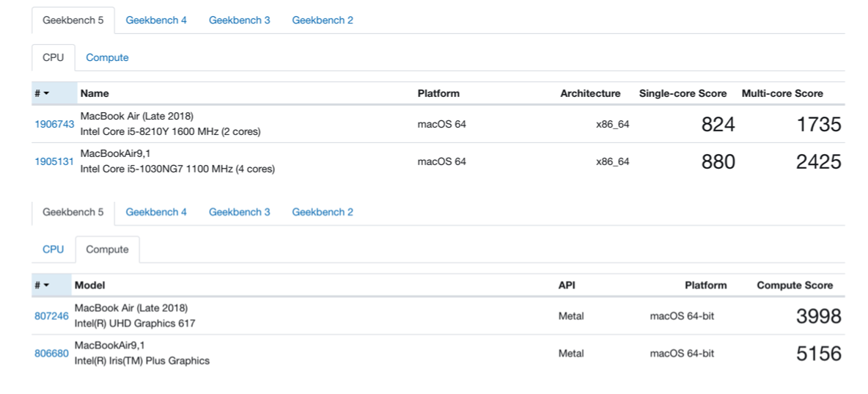Open result link 1905131

(54, 161)
